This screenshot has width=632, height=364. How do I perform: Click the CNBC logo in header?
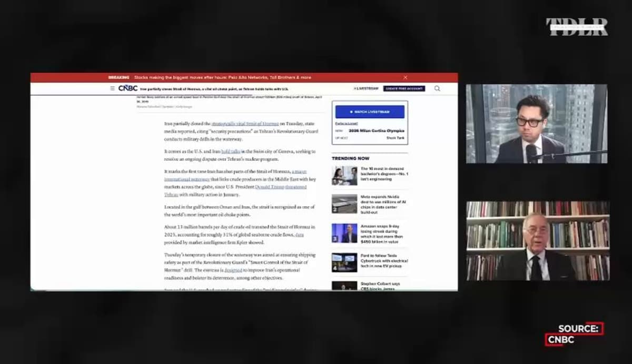[x=128, y=88]
